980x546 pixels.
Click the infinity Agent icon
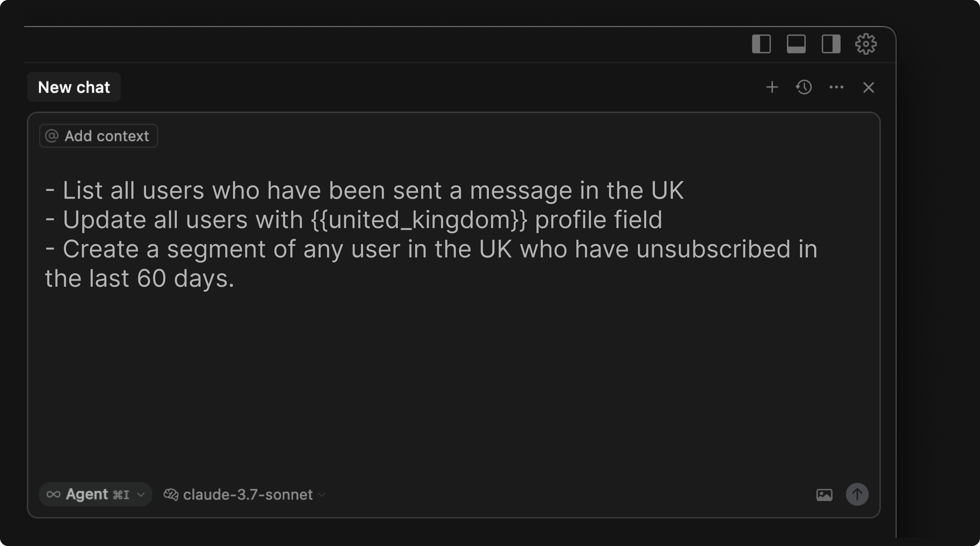53,494
